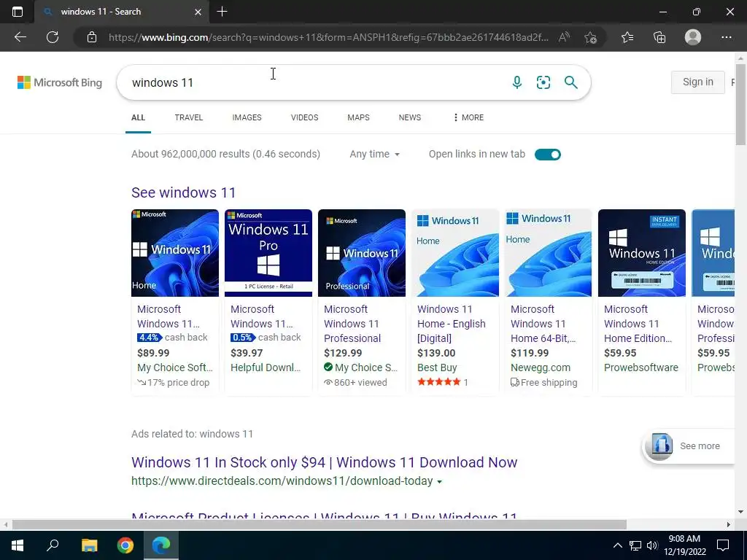Open Settings and more ellipsis menu

726,37
